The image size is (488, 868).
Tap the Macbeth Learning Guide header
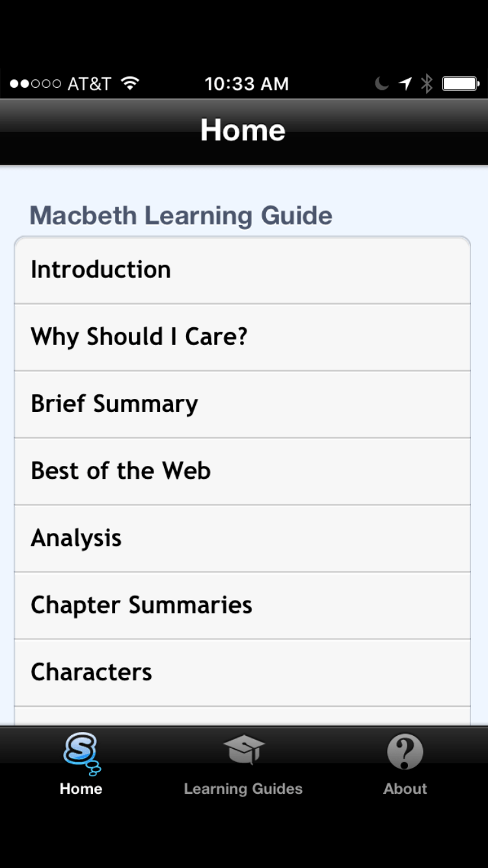tap(181, 215)
